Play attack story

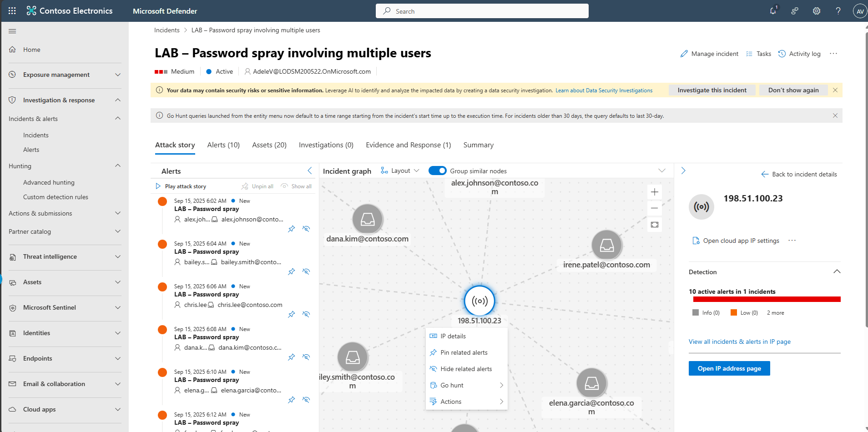(x=181, y=186)
